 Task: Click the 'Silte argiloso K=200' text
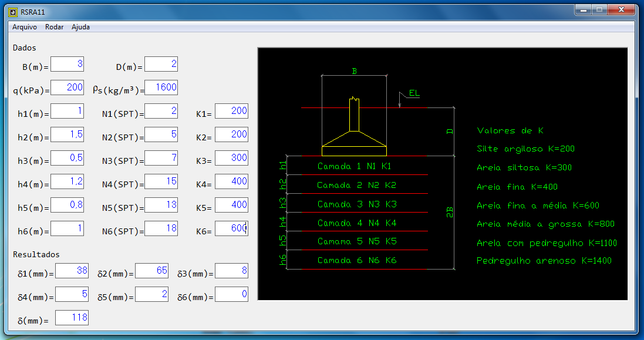(x=526, y=149)
